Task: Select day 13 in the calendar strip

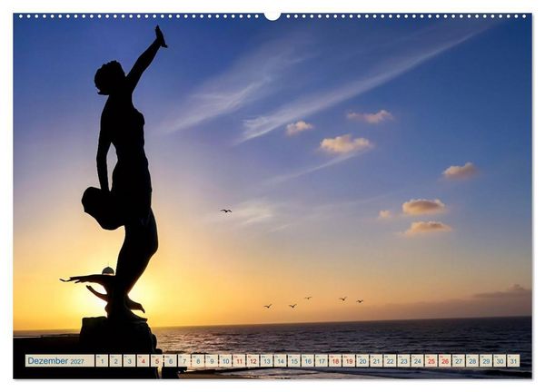Action: [x=266, y=360]
